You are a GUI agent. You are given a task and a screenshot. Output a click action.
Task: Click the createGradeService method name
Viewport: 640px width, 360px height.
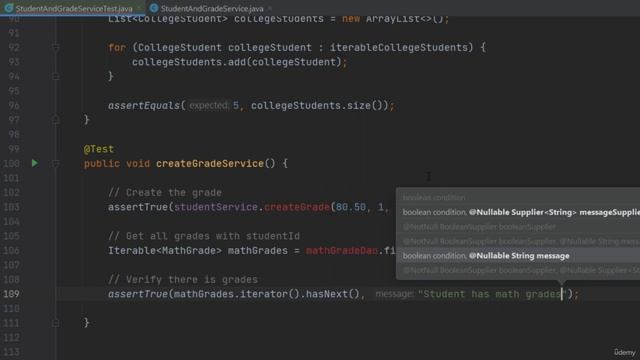coord(210,163)
